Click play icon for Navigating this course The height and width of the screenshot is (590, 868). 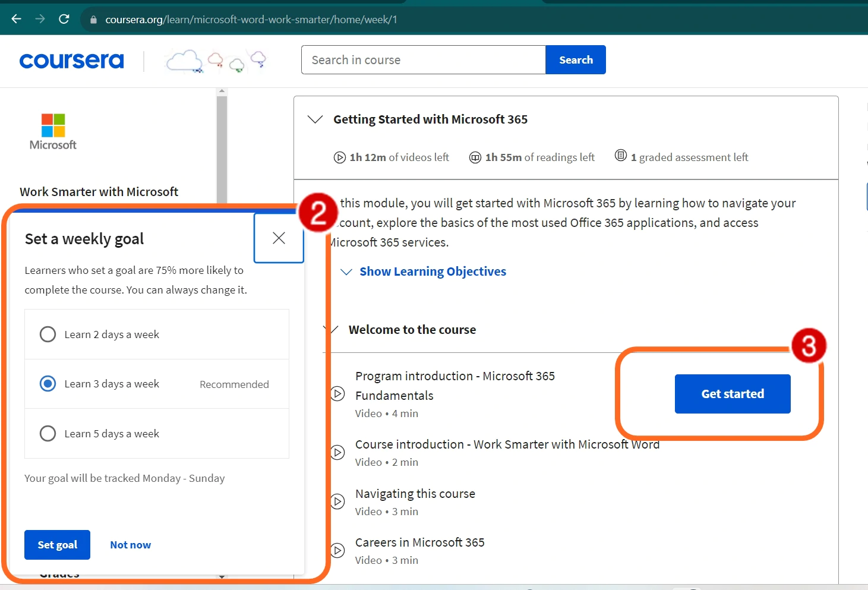[x=337, y=501]
